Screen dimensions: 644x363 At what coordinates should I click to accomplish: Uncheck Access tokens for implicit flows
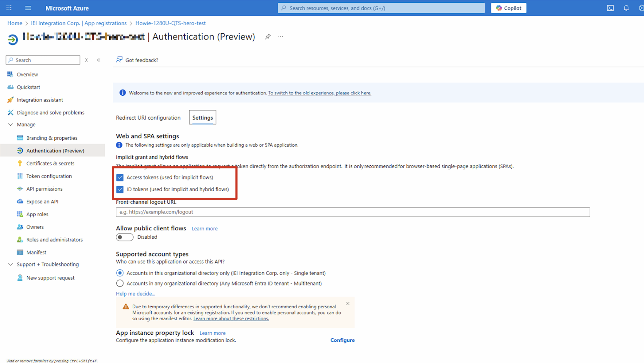click(x=120, y=177)
